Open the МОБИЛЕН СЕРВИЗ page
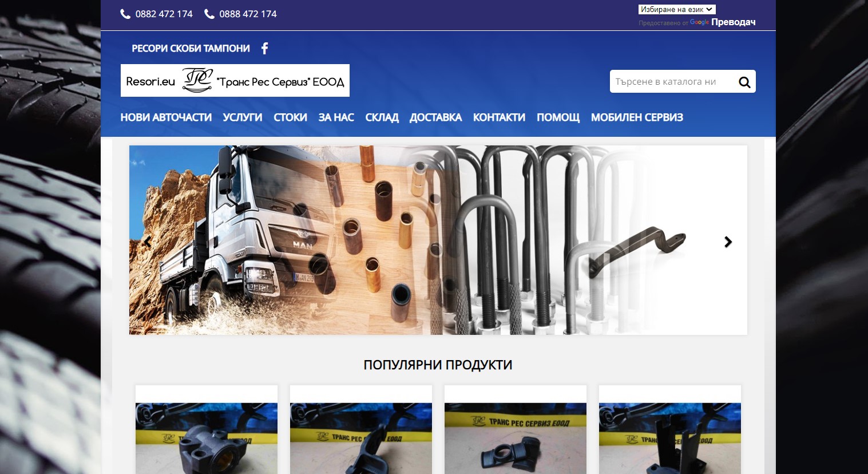 (x=637, y=117)
